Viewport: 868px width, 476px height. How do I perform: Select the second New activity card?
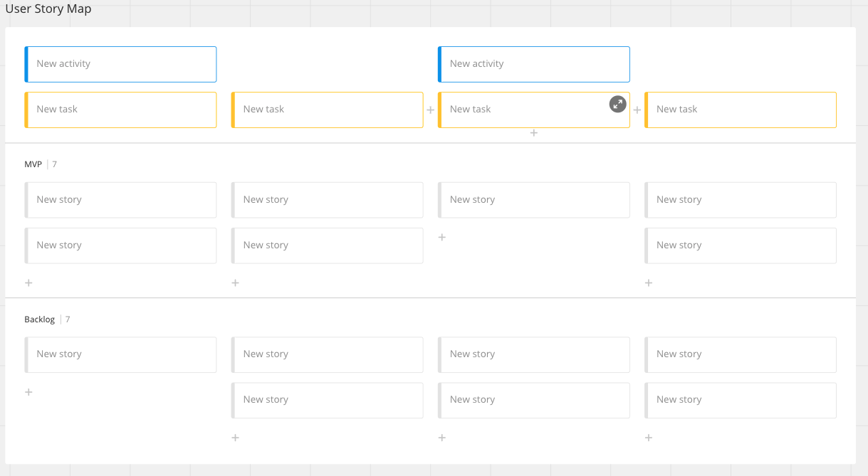(533, 64)
